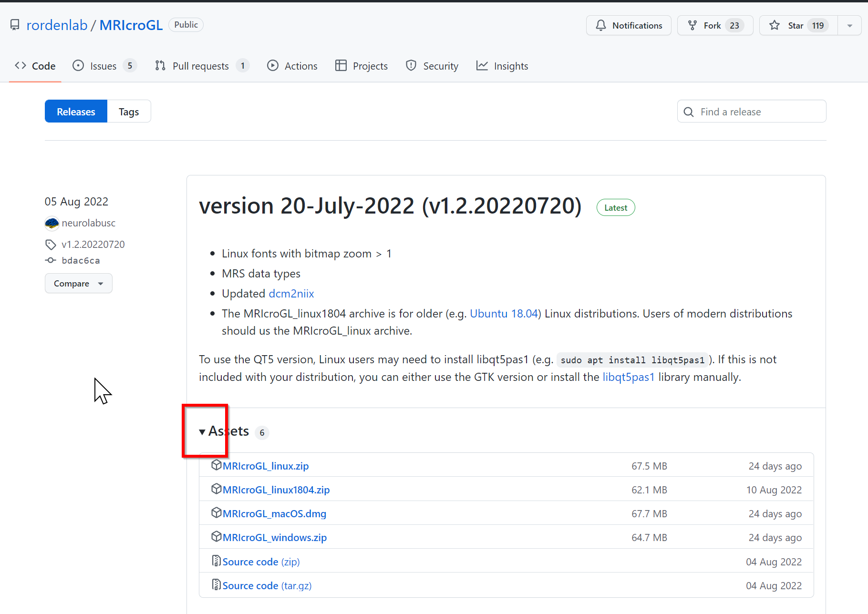Click the Actions play icon
This screenshot has width=868, height=614.
[273, 65]
